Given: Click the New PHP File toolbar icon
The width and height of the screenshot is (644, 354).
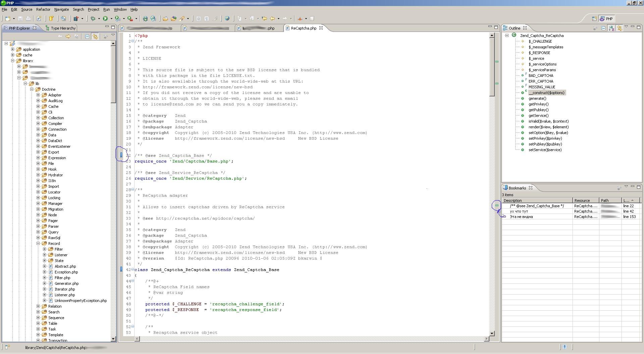Looking at the screenshot, I should pos(39,19).
